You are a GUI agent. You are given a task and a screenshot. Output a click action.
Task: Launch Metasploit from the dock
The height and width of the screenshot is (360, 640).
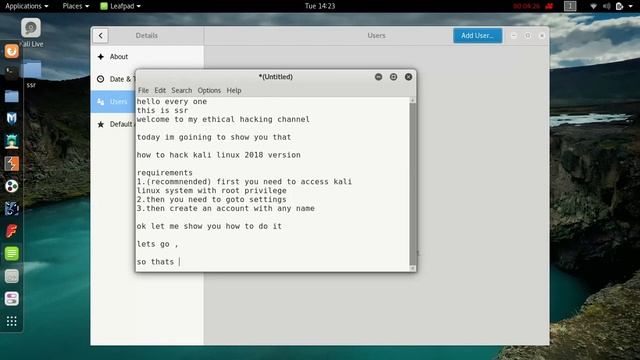click(x=11, y=118)
